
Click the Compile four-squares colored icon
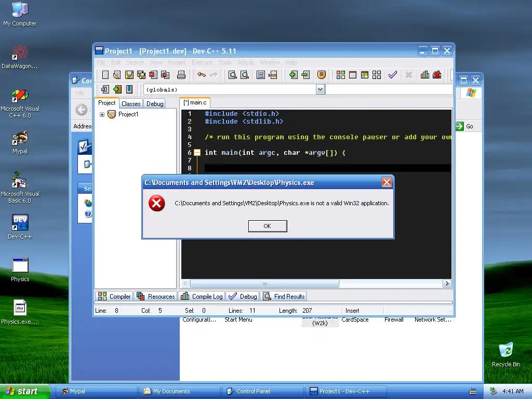341,75
